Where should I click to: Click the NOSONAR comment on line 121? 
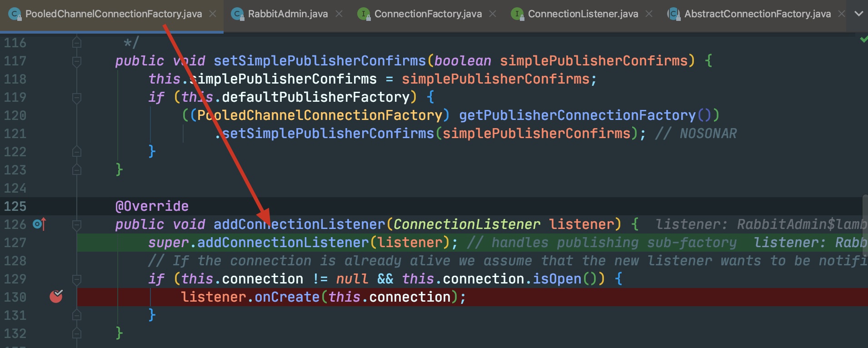point(696,134)
